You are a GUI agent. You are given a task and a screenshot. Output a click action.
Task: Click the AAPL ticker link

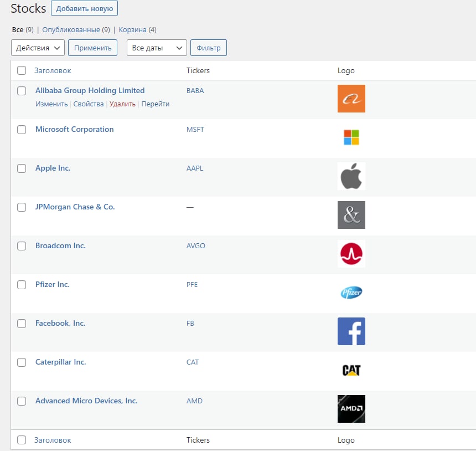pyautogui.click(x=195, y=168)
